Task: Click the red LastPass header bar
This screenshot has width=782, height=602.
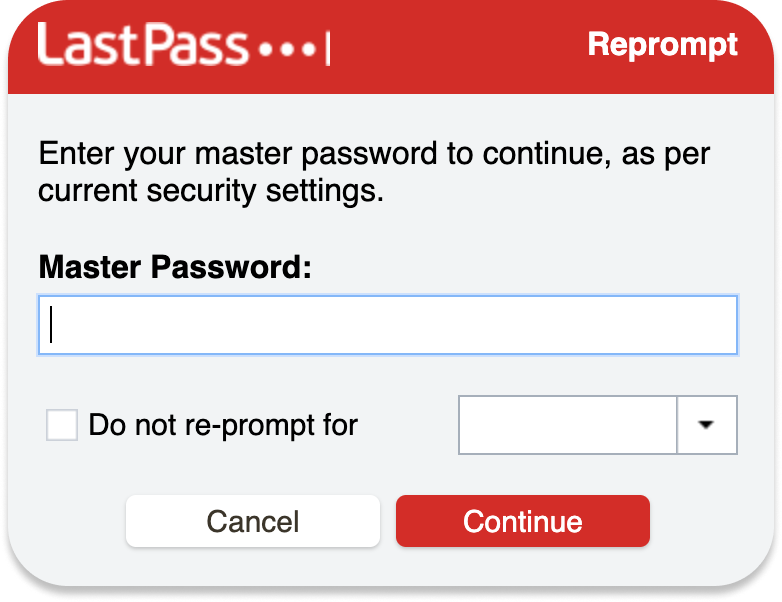Action: (x=391, y=47)
